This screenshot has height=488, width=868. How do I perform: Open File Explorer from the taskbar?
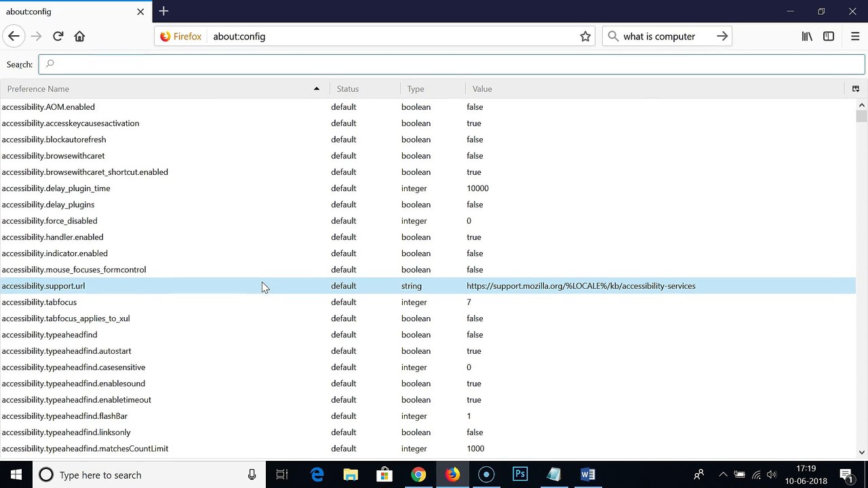pos(351,474)
